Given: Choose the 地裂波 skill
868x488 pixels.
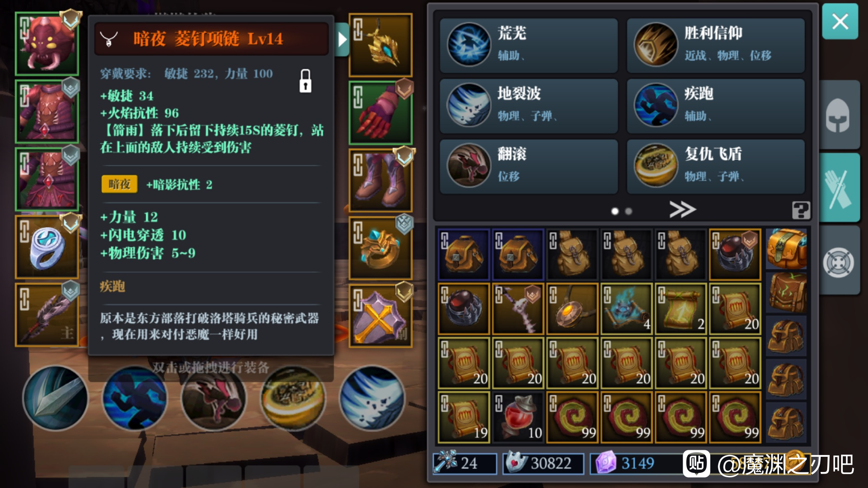Looking at the screenshot, I should [529, 106].
